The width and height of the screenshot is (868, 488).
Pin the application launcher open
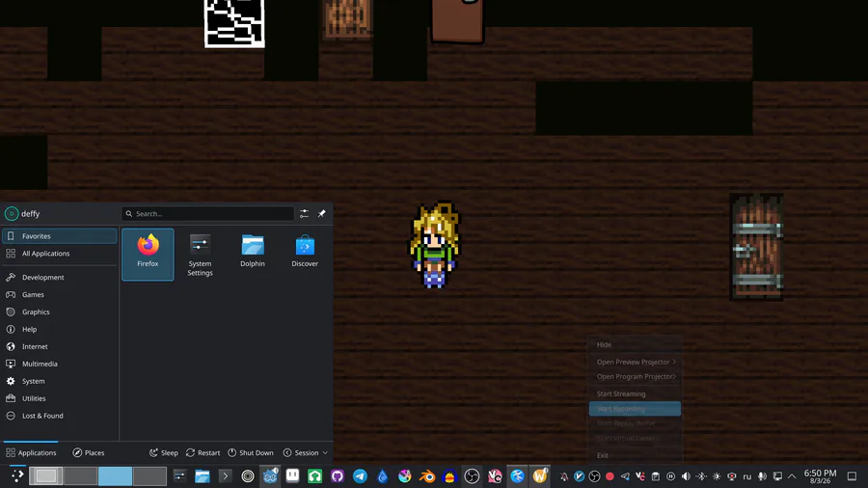(x=321, y=213)
